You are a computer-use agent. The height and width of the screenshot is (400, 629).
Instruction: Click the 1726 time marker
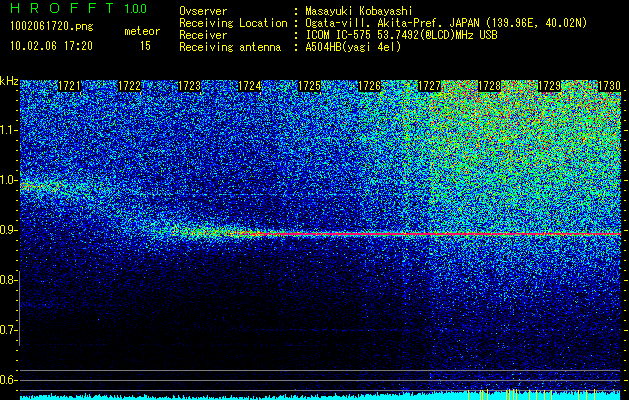click(x=369, y=86)
